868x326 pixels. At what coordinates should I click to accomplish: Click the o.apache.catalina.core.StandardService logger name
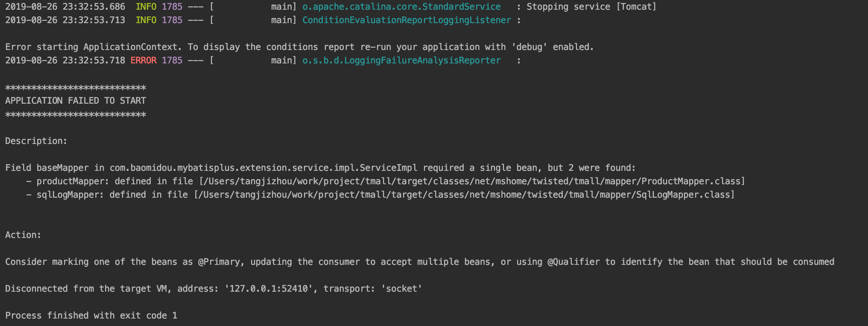[401, 7]
